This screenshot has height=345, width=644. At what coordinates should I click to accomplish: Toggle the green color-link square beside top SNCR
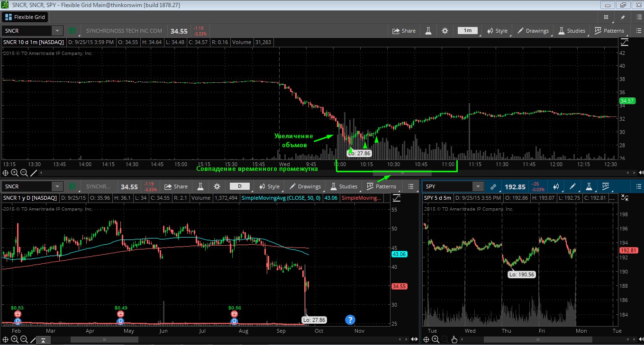click(73, 31)
